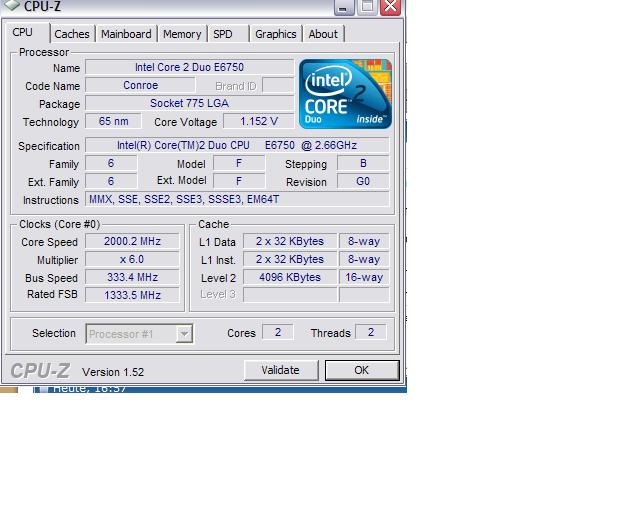Click the CPU-Z title bar icon
Screen dimensions: 640x512
click(11, 5)
